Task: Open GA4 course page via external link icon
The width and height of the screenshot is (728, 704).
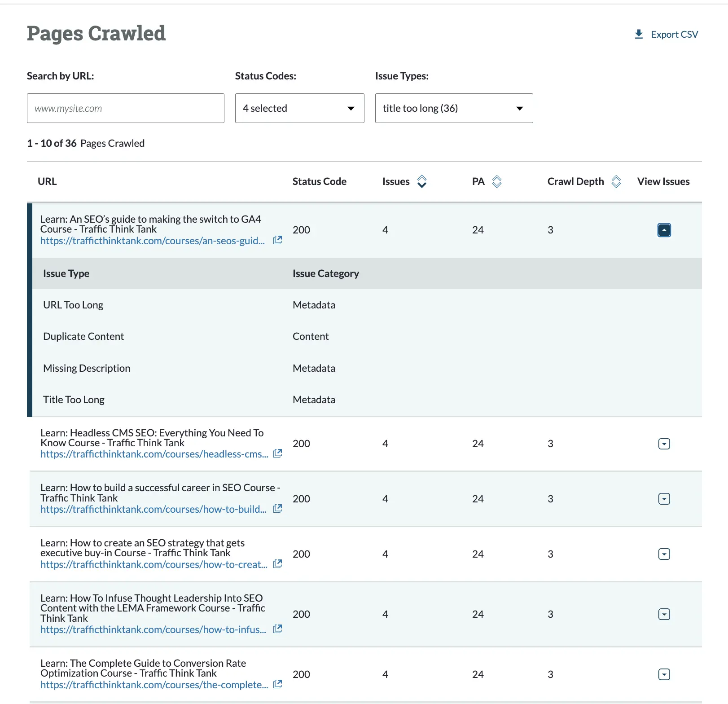Action: pyautogui.click(x=277, y=240)
